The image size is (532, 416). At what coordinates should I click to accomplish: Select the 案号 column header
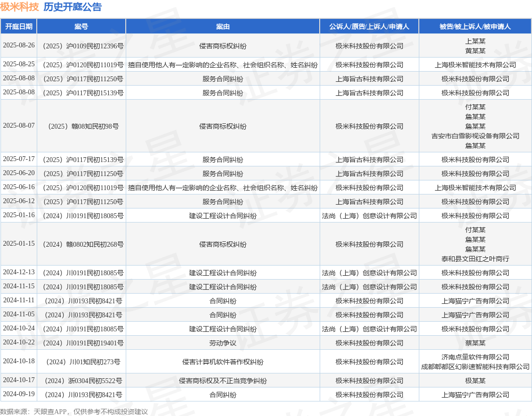click(x=81, y=27)
